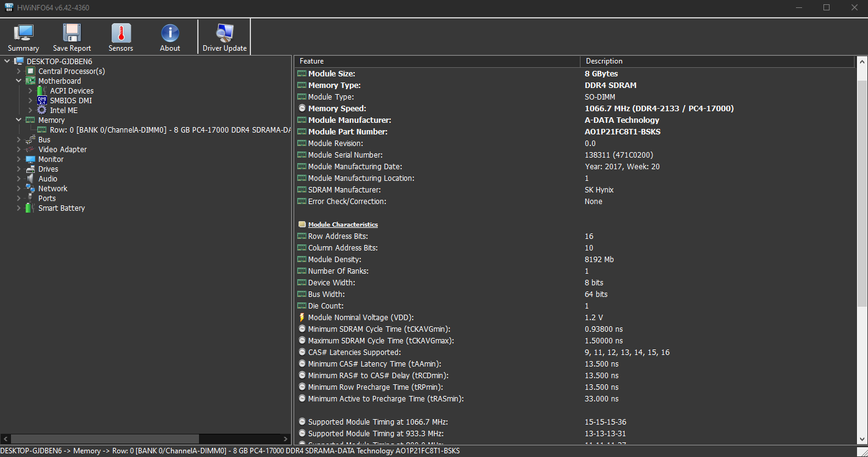Click the Module Characteristics heading

click(x=342, y=224)
